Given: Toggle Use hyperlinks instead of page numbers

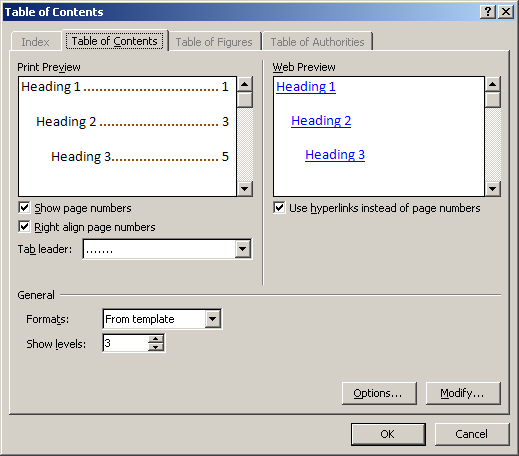Looking at the screenshot, I should (279, 207).
